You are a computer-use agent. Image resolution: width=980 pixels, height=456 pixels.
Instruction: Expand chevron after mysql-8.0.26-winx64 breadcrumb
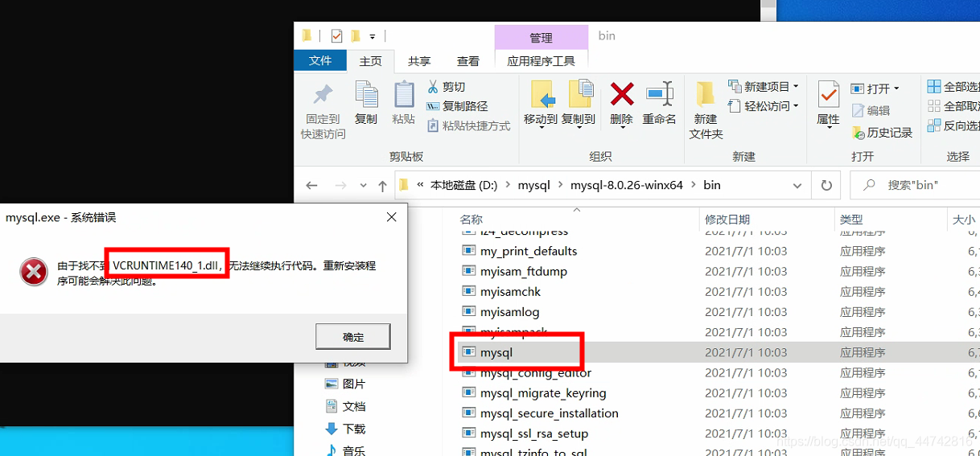693,185
